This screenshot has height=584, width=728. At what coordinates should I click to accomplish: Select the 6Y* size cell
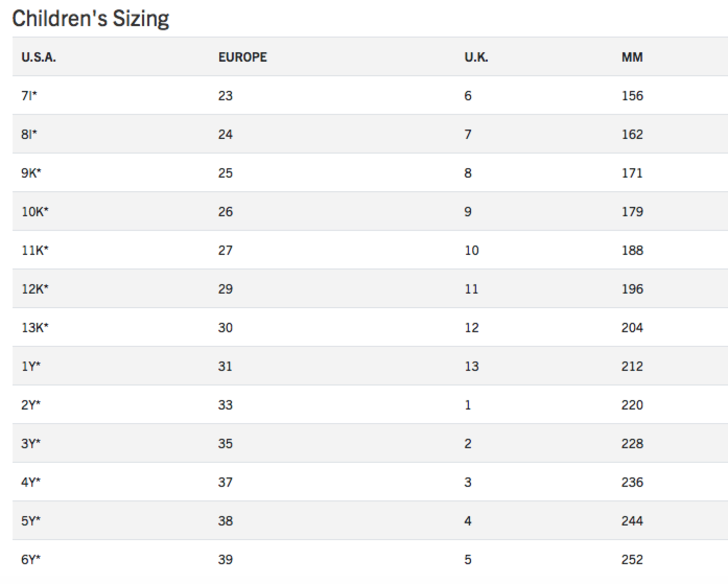31,559
